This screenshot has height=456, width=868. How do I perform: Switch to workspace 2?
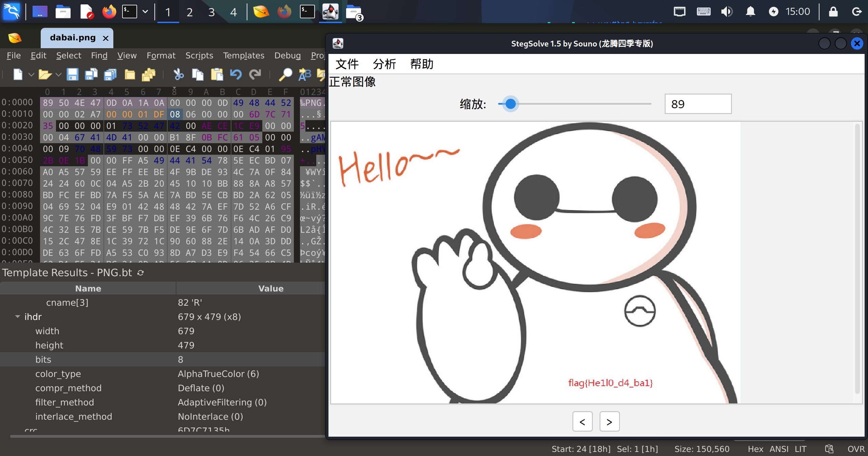tap(190, 12)
